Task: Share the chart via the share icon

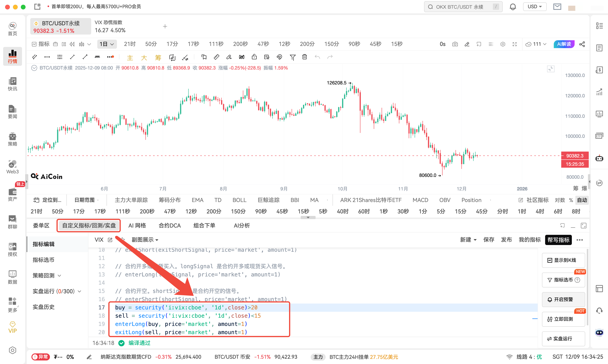Action: pyautogui.click(x=582, y=44)
